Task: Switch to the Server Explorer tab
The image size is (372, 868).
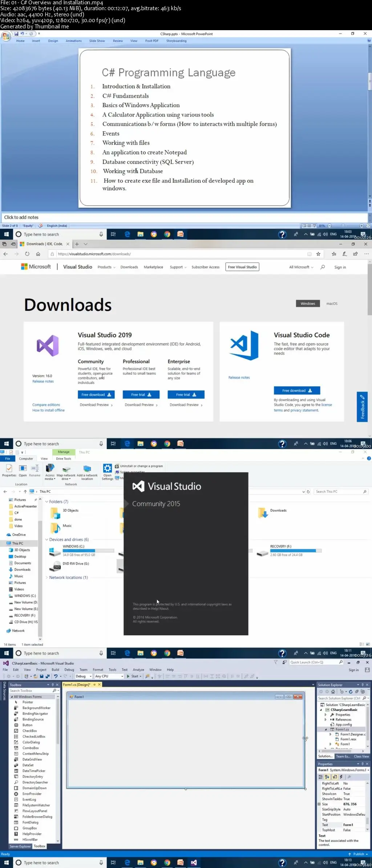Action: tap(20, 846)
